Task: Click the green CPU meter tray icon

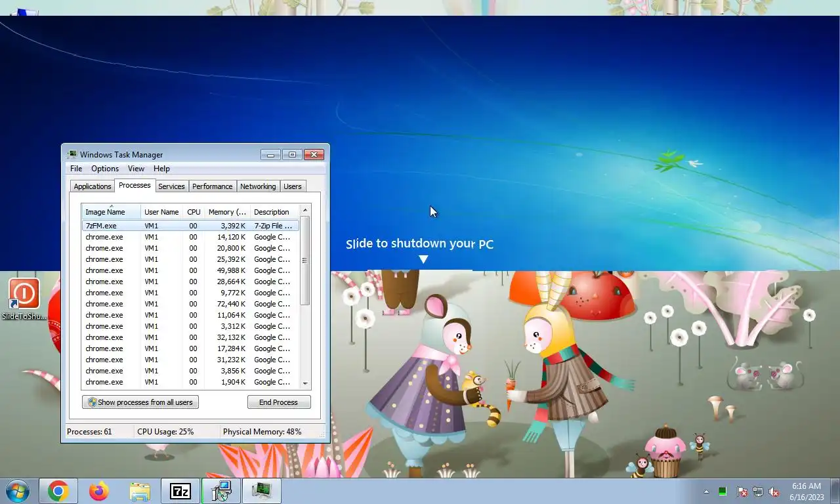Action: pos(723,492)
